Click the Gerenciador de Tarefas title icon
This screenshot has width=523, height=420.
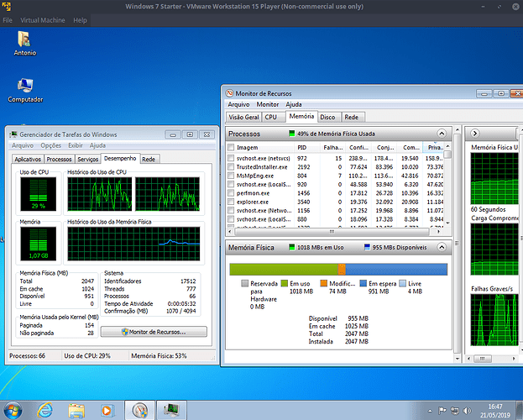click(13, 134)
